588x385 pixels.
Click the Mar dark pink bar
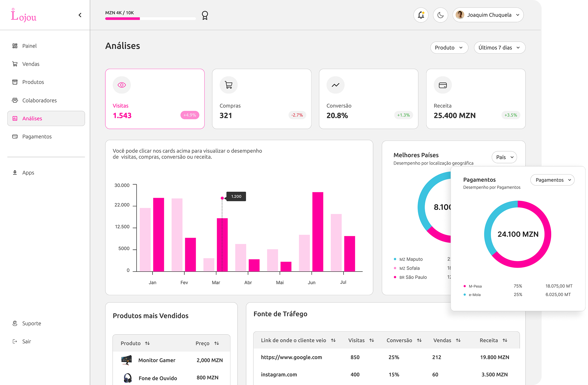pyautogui.click(x=222, y=245)
